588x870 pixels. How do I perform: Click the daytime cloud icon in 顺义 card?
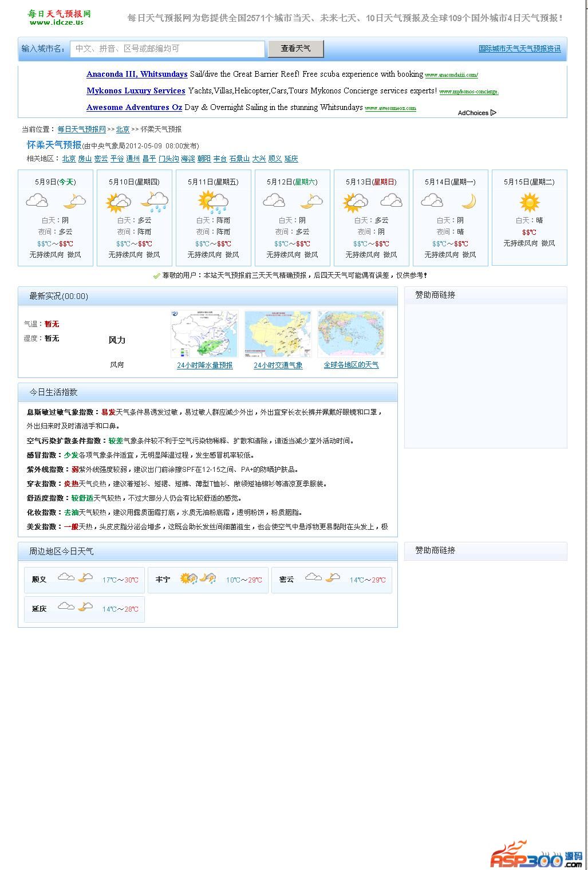66,577
